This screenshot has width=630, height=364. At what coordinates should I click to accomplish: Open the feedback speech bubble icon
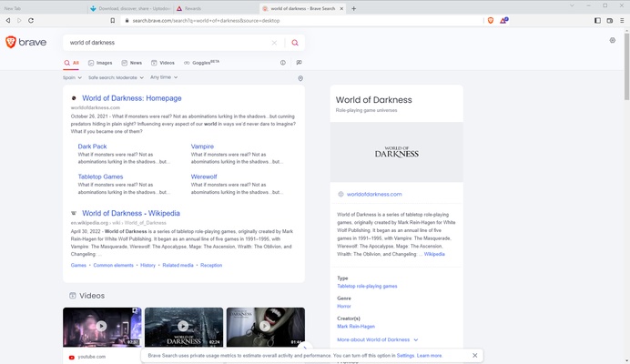299,63
